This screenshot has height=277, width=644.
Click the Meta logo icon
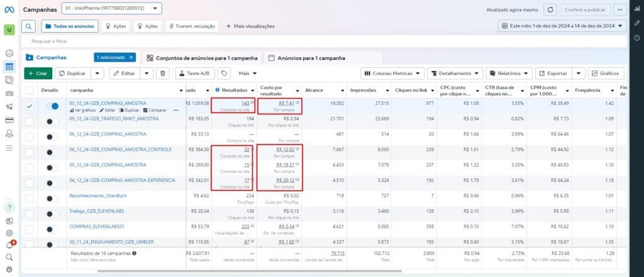click(9, 9)
